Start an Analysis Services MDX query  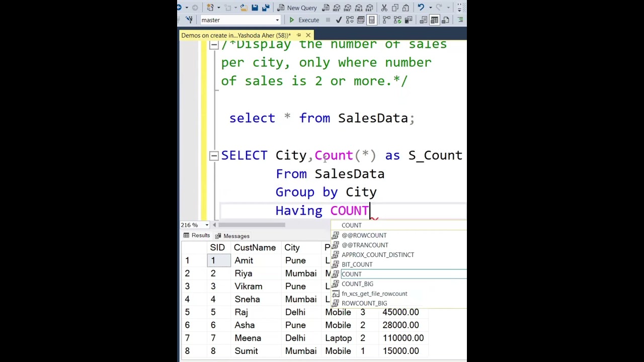pos(337,8)
